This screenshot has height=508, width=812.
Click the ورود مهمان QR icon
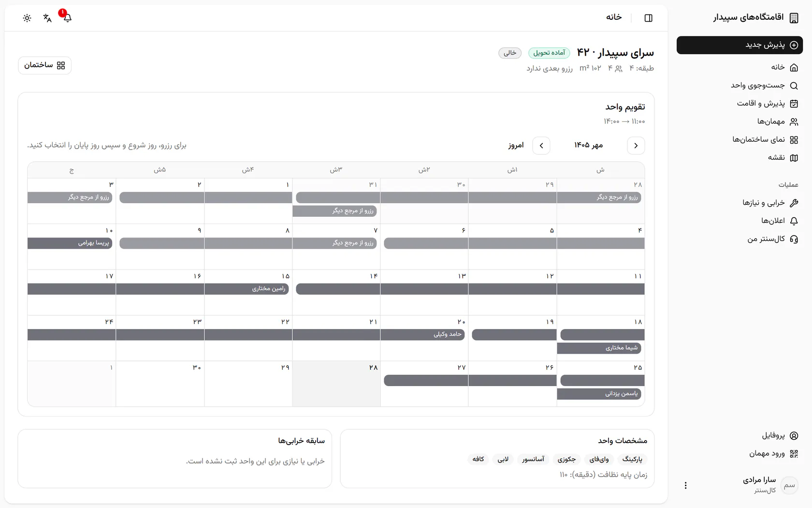pos(794,454)
